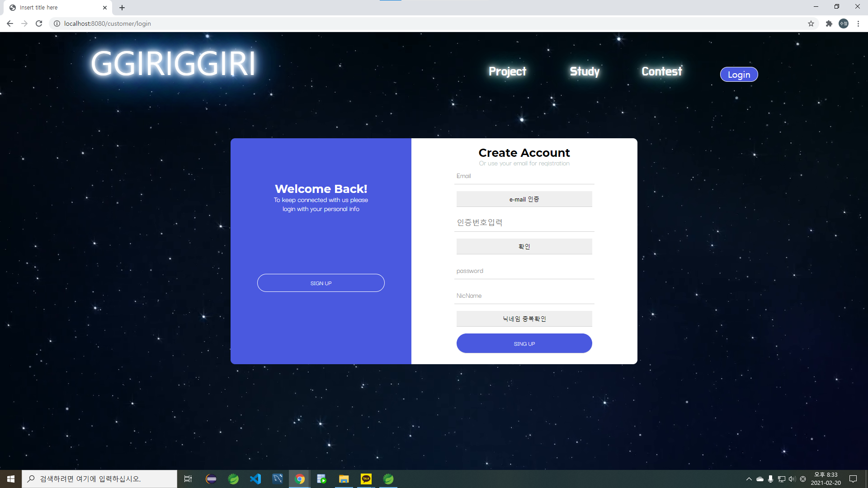Click the Login button in navigation

click(739, 75)
